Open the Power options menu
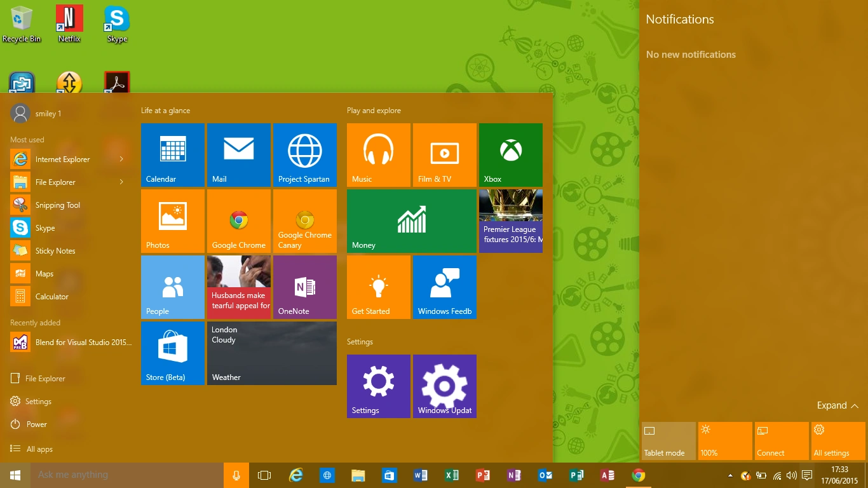The width and height of the screenshot is (868, 488). point(29,424)
